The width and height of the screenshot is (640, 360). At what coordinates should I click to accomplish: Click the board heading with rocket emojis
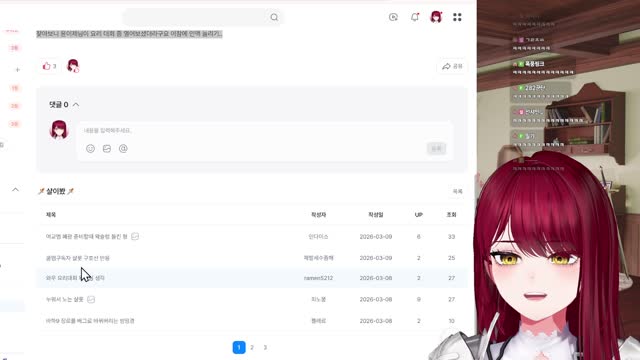pyautogui.click(x=56, y=191)
